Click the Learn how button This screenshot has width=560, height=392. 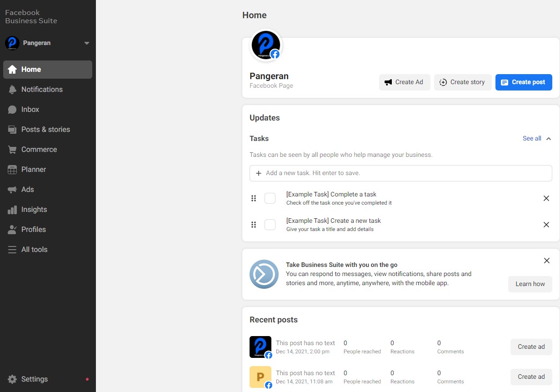click(530, 284)
